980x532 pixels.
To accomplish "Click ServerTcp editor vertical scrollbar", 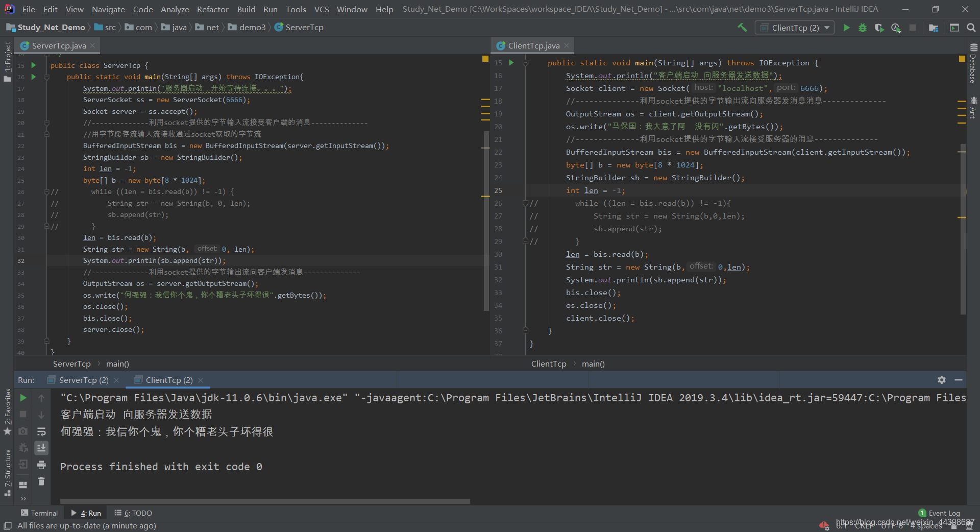I will (486, 221).
